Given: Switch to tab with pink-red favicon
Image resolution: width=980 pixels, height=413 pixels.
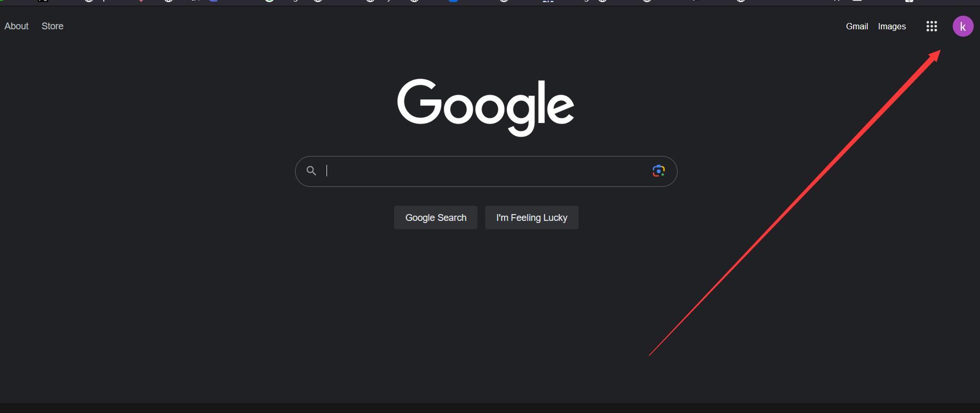Looking at the screenshot, I should tap(141, 1).
